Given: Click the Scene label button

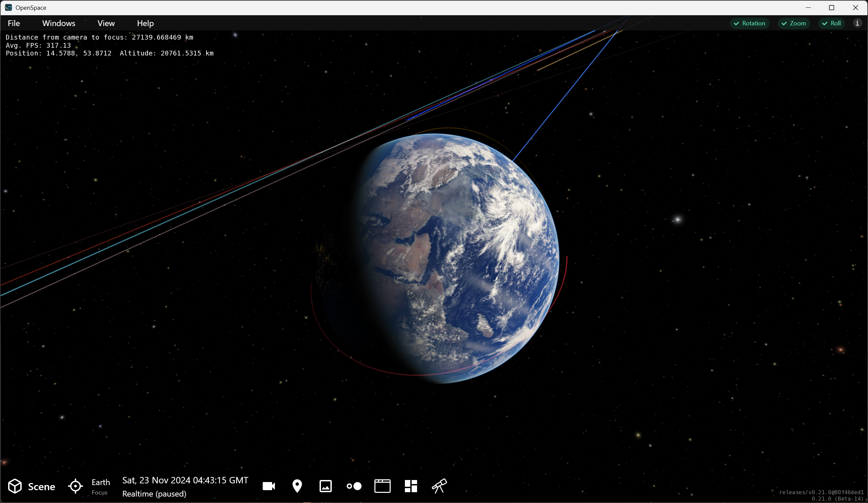Looking at the screenshot, I should 41,486.
